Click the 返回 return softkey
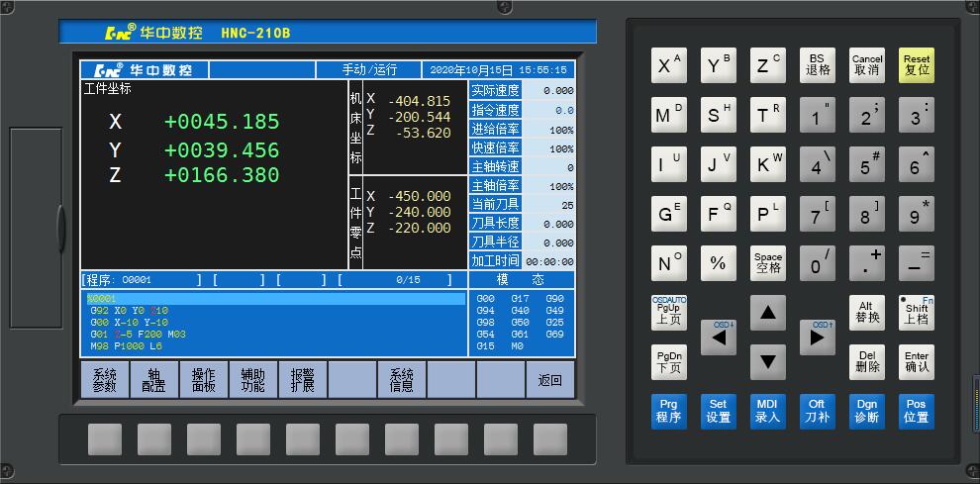The height and width of the screenshot is (484, 980). coord(550,380)
